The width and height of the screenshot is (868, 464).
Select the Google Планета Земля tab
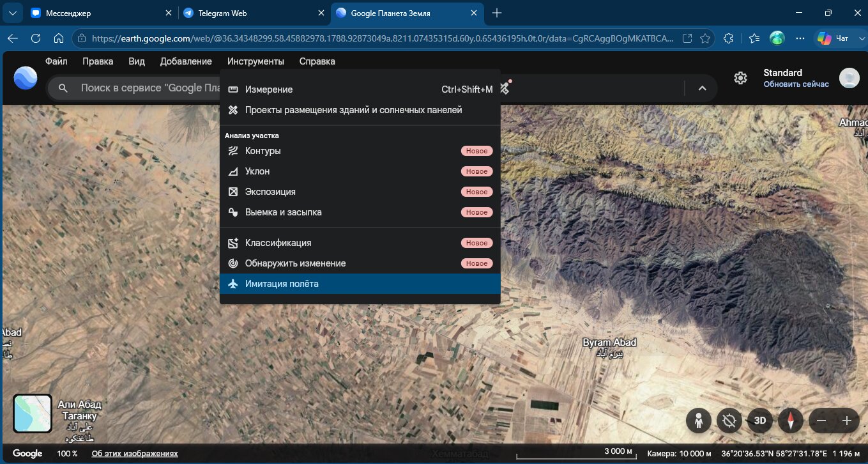(407, 13)
